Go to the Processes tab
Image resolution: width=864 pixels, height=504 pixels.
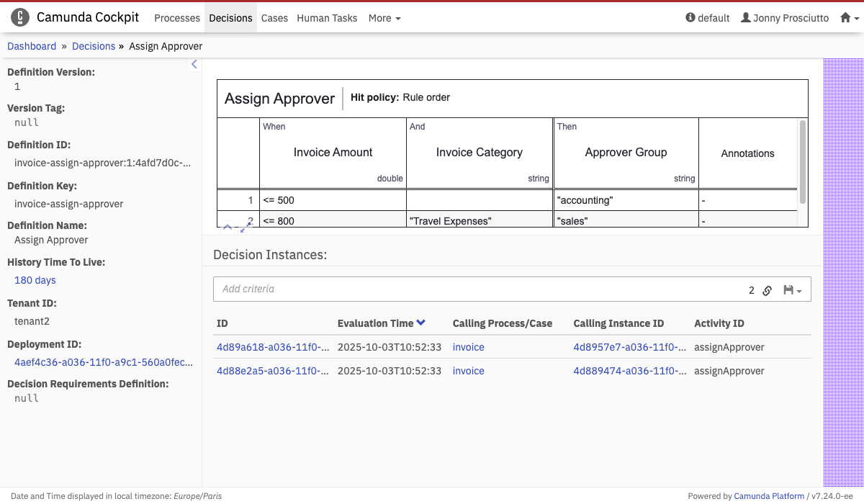[x=177, y=18]
